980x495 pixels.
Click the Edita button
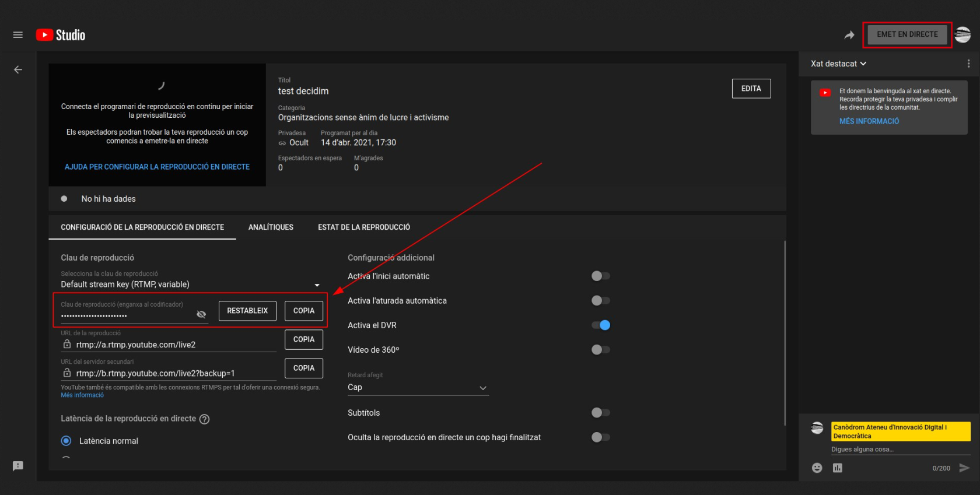pos(751,89)
